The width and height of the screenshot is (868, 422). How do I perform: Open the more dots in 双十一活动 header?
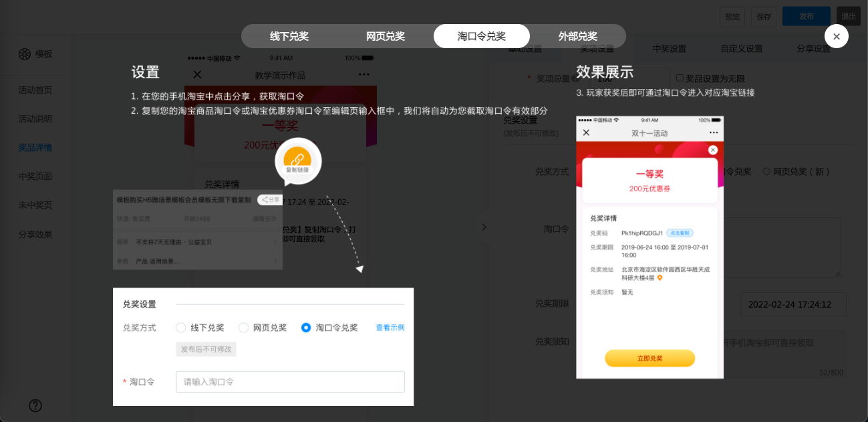click(x=713, y=132)
